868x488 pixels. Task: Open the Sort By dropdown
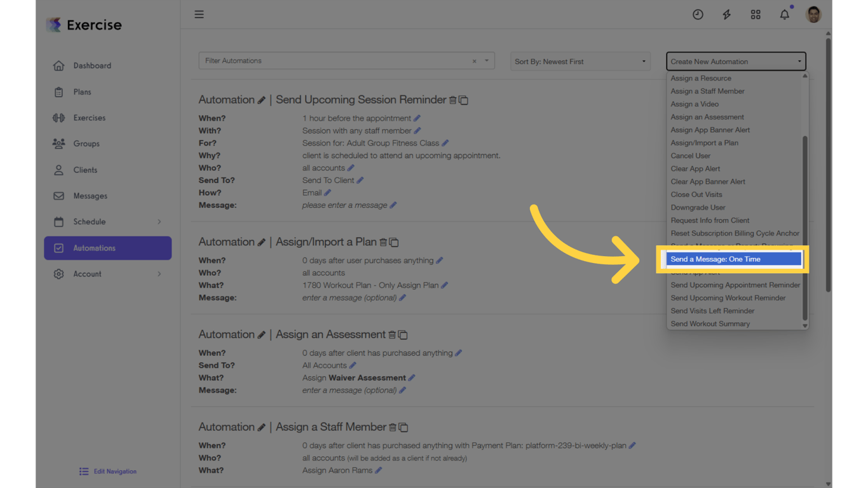click(580, 61)
